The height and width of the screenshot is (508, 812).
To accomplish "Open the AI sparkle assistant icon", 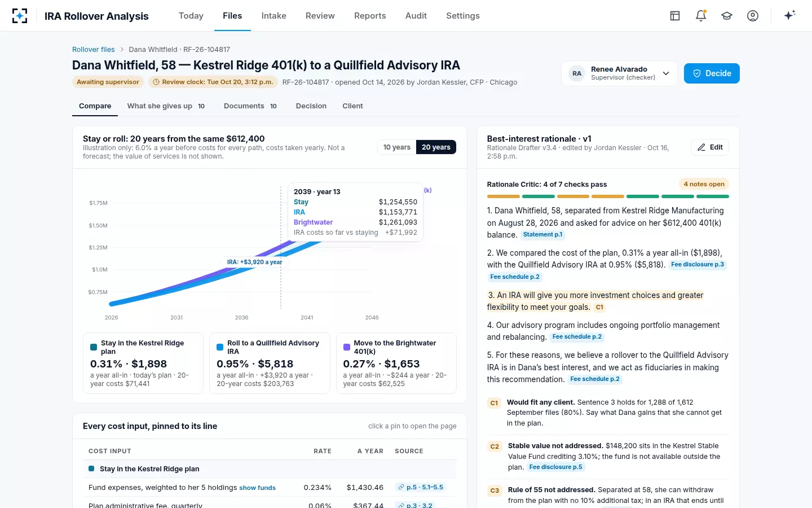I will (x=789, y=15).
